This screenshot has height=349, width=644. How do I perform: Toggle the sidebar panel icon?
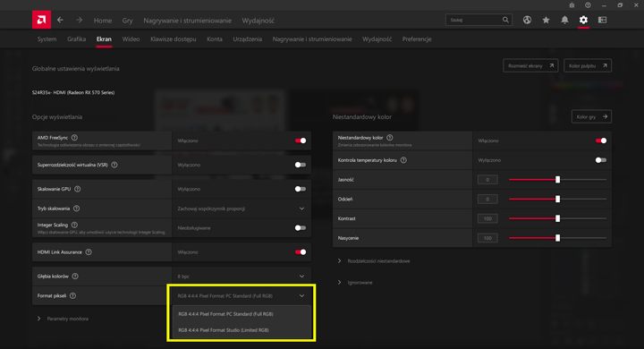(x=602, y=20)
